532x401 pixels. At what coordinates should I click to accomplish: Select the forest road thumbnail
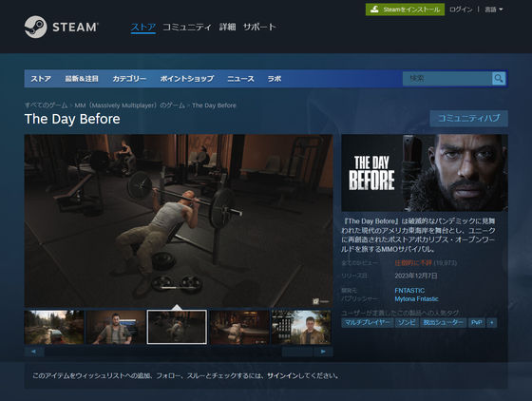[x=54, y=327]
